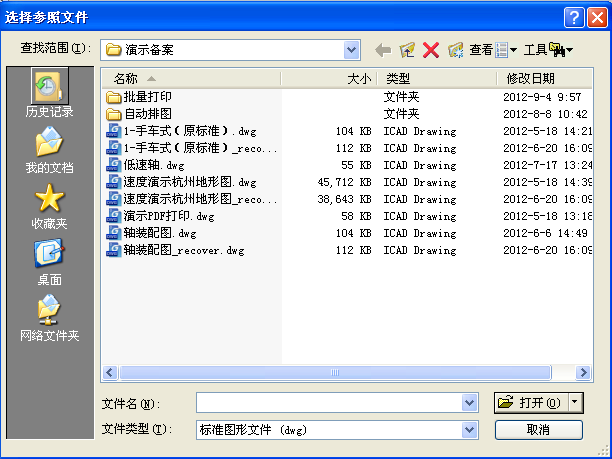The height and width of the screenshot is (459, 612).
Task: Go to 我的文档 in sidebar
Action: (49, 150)
